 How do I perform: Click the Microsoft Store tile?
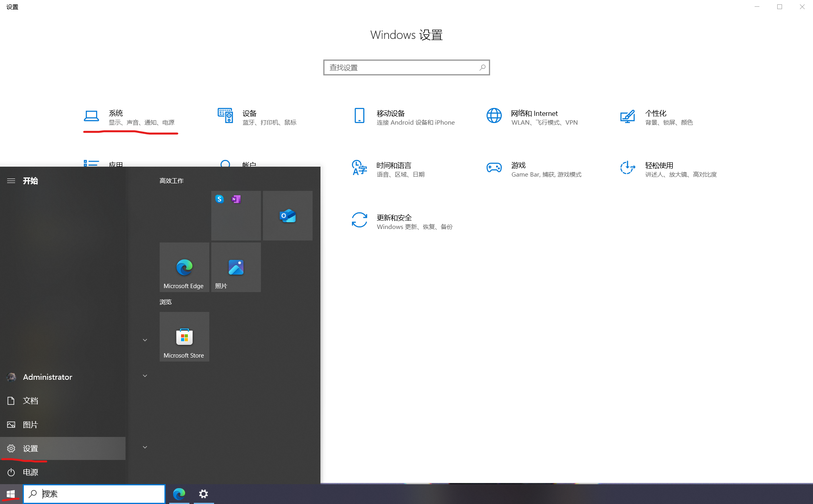(184, 337)
